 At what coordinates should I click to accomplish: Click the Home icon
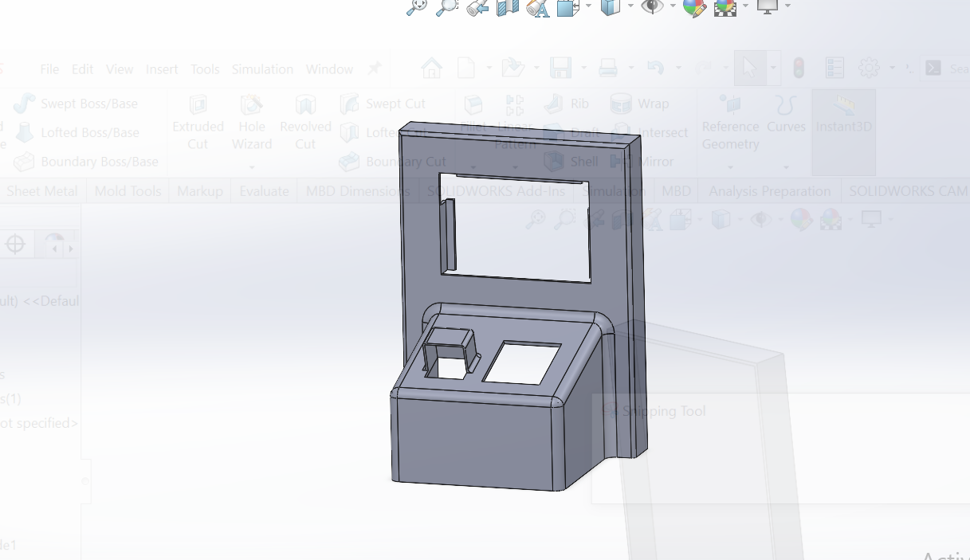click(431, 69)
